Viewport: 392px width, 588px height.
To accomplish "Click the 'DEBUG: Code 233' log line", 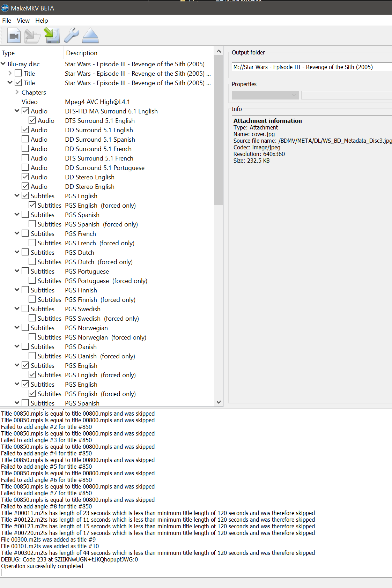I will click(x=69, y=559).
